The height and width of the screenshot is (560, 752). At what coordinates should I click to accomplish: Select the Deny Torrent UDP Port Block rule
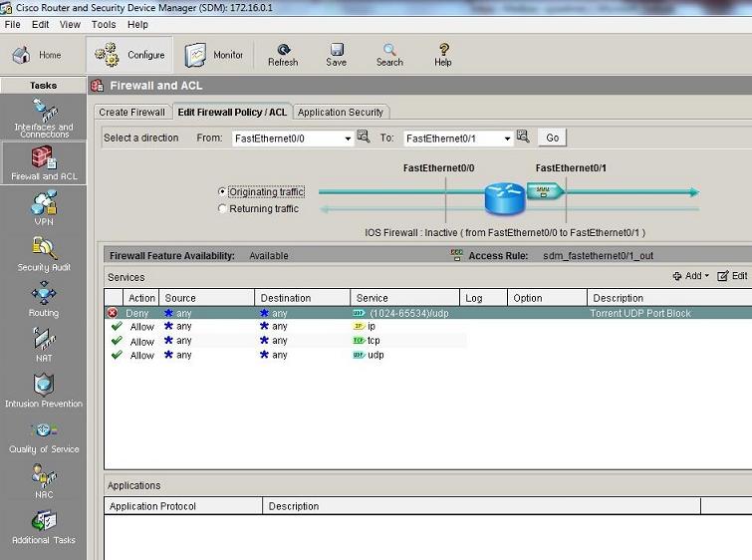(x=398, y=313)
